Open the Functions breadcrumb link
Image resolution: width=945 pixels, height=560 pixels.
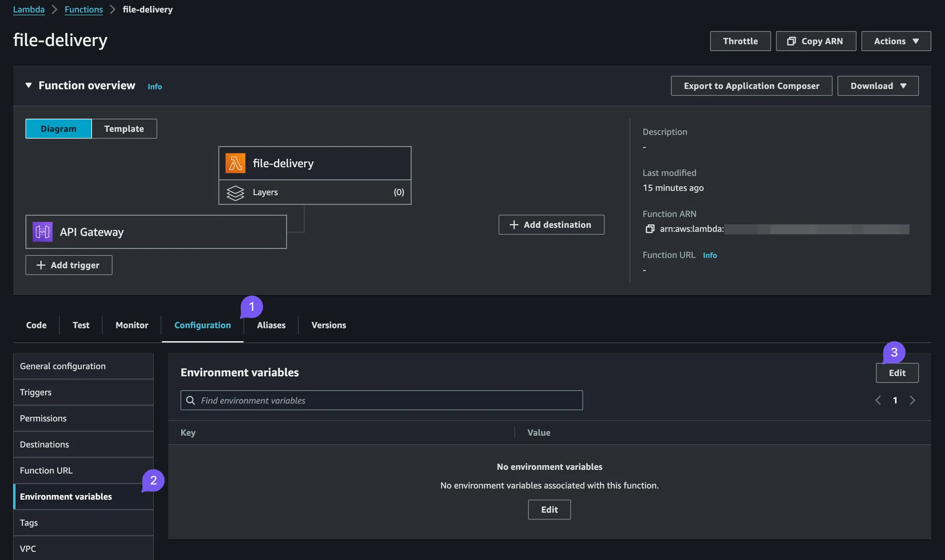(84, 9)
